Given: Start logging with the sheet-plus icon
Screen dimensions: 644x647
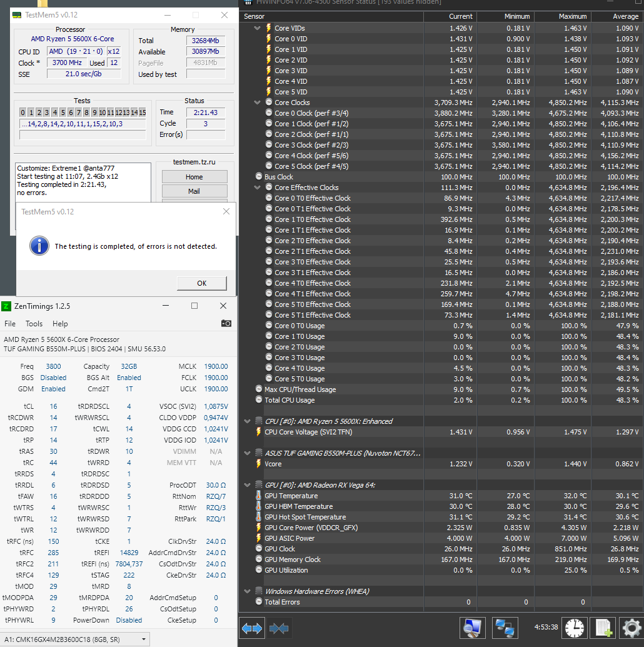Looking at the screenshot, I should tap(603, 628).
